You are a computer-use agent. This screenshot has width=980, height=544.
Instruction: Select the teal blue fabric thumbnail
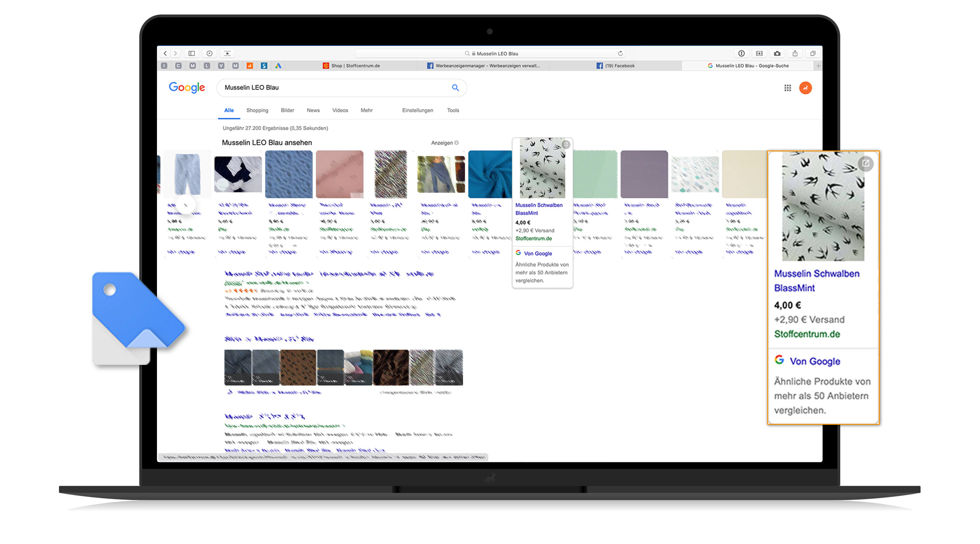(490, 175)
